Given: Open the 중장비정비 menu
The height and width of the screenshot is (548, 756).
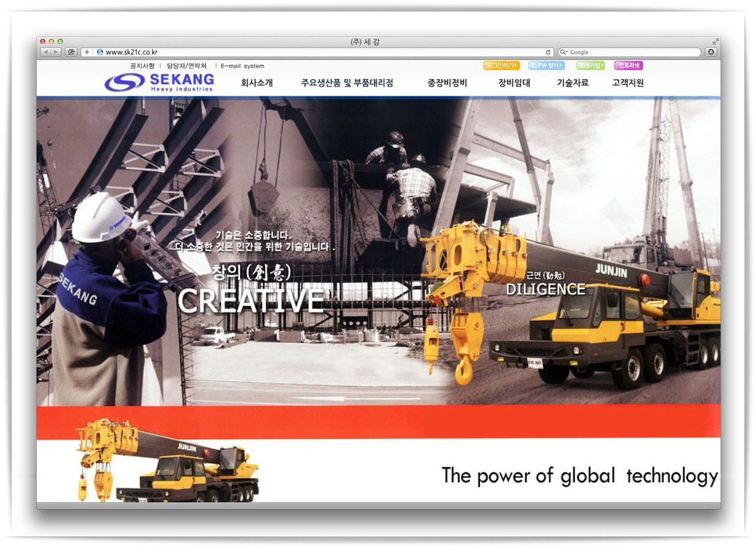Looking at the screenshot, I should tap(447, 83).
